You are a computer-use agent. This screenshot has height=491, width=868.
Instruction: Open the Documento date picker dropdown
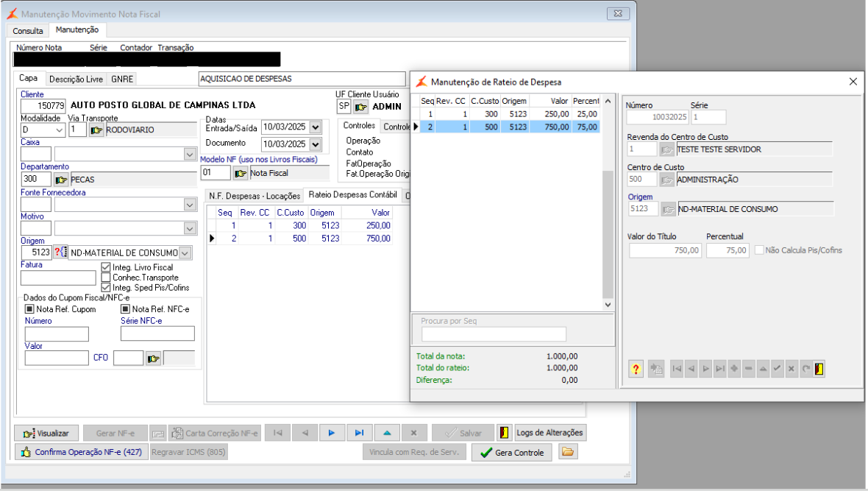coord(315,144)
